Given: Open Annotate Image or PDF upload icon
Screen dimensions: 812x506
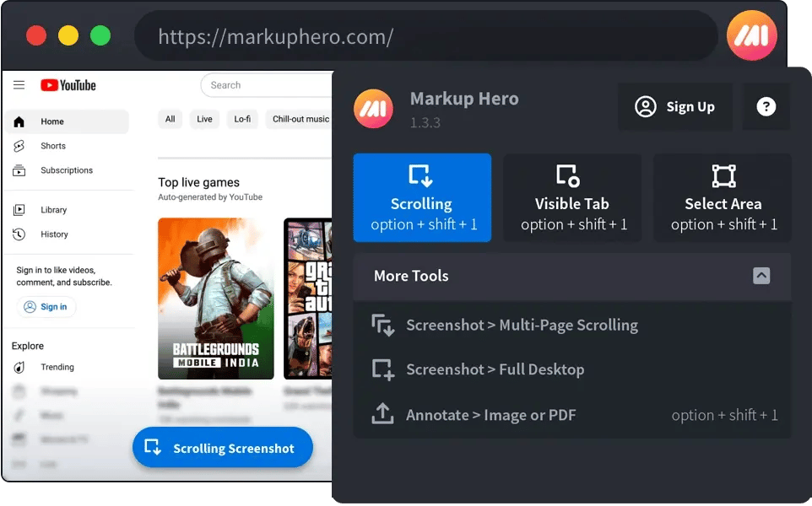Looking at the screenshot, I should [382, 414].
